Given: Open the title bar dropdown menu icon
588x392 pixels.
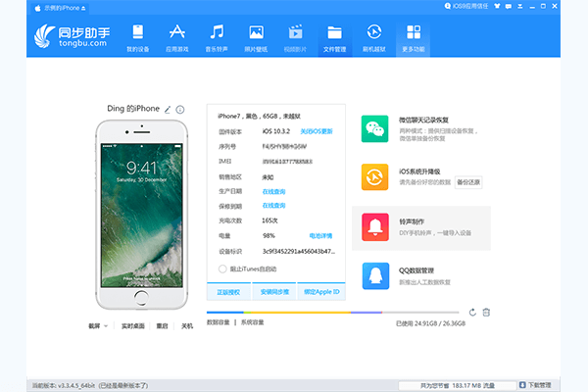Looking at the screenshot, I should point(520,7).
